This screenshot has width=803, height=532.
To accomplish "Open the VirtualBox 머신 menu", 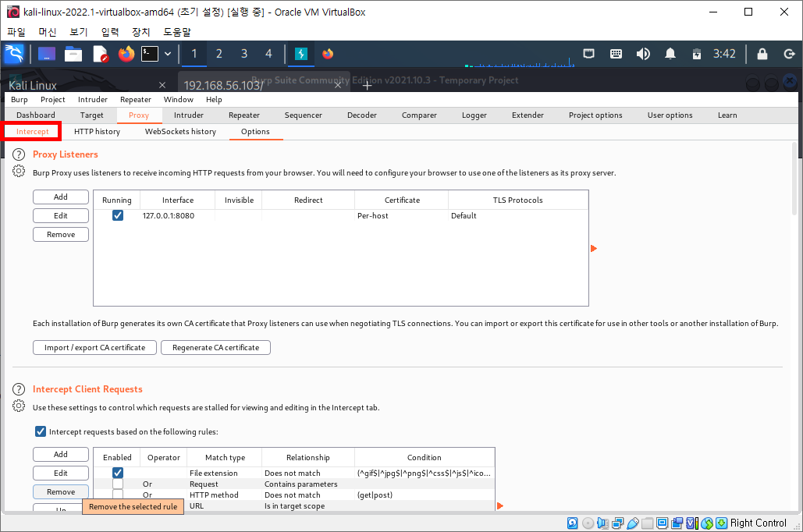I will pos(48,32).
